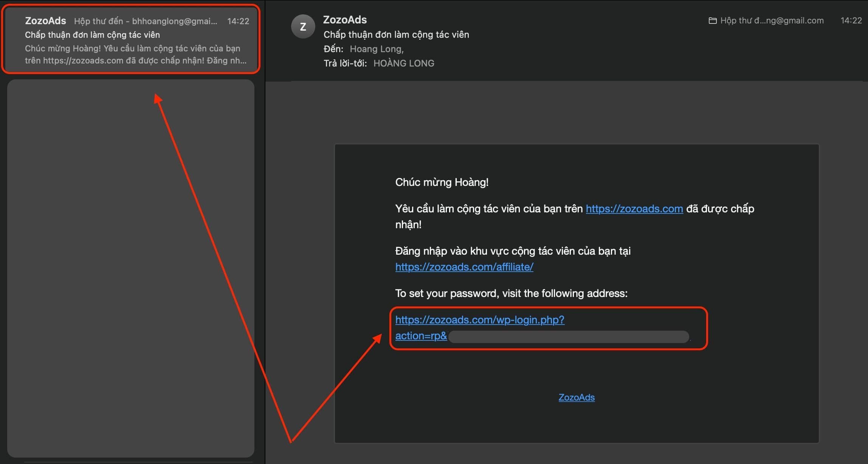Click the "Trả lời-tới:" field label

coord(345,63)
